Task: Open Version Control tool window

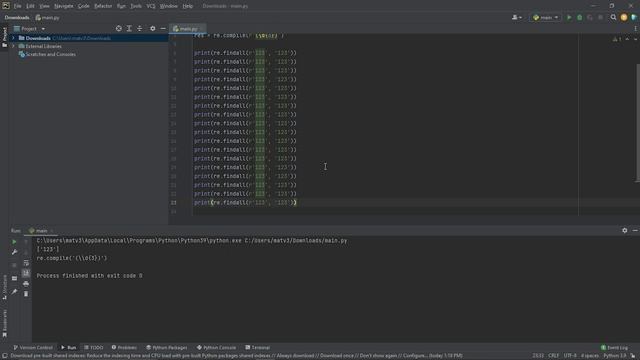Action: [x=33, y=348]
